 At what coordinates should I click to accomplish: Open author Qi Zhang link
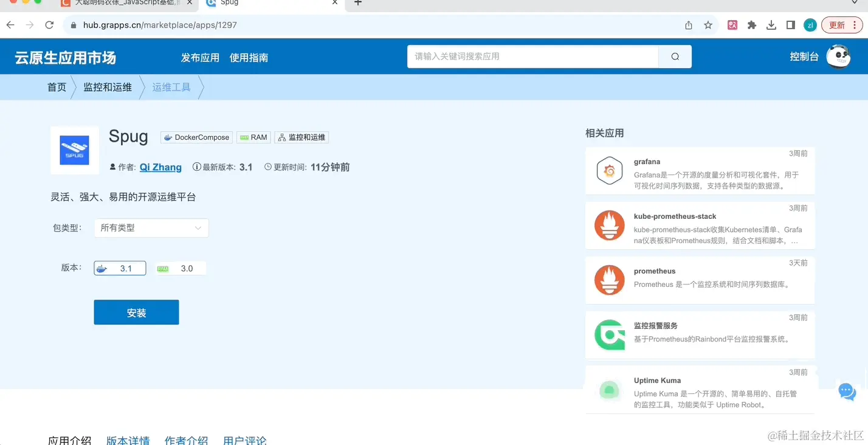[160, 167]
